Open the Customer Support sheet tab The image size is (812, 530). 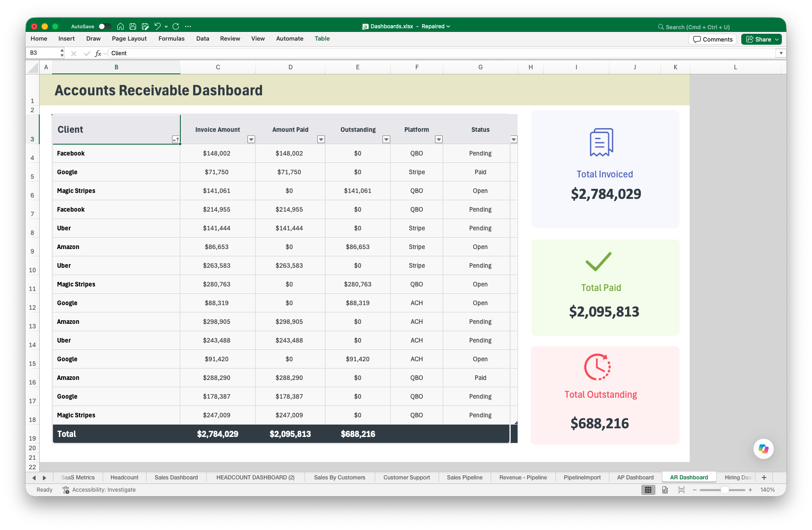point(407,478)
